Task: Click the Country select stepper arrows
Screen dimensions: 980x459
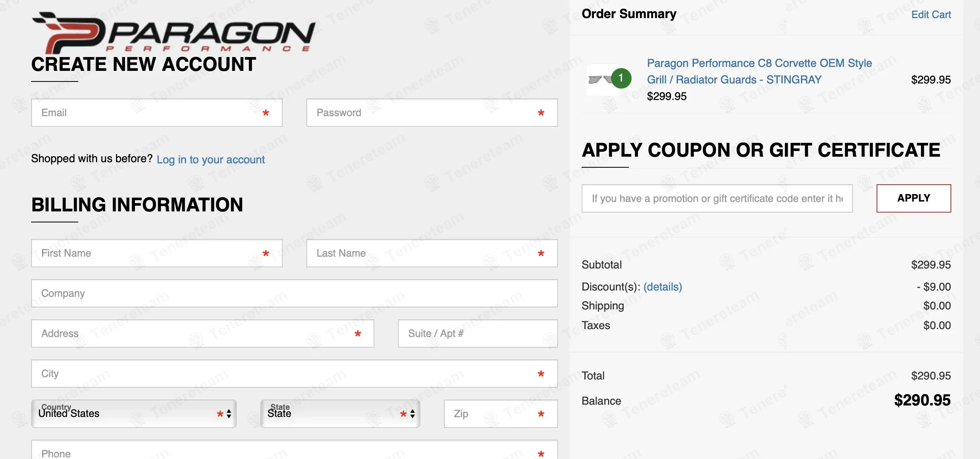Action: pos(229,414)
